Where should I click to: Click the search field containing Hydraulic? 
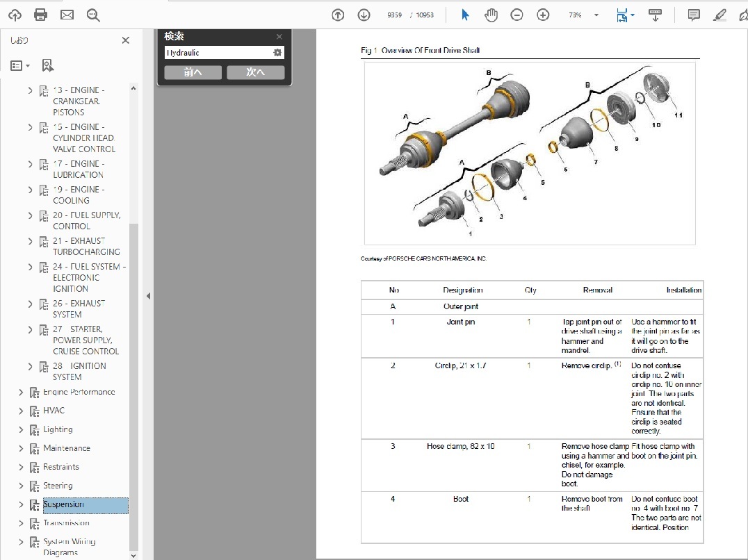click(x=217, y=53)
